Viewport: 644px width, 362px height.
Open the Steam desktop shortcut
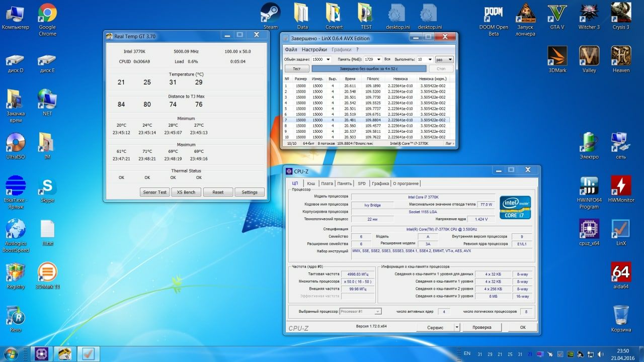point(270,17)
